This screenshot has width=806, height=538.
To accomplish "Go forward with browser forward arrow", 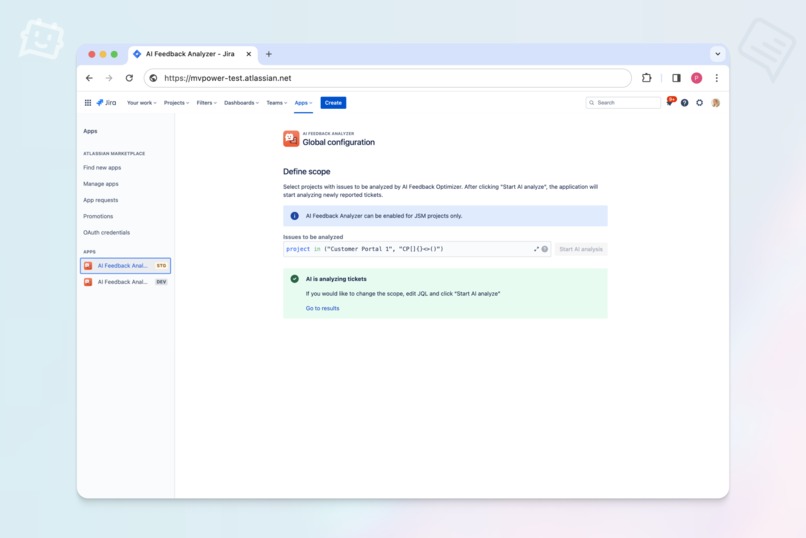I will coord(109,78).
